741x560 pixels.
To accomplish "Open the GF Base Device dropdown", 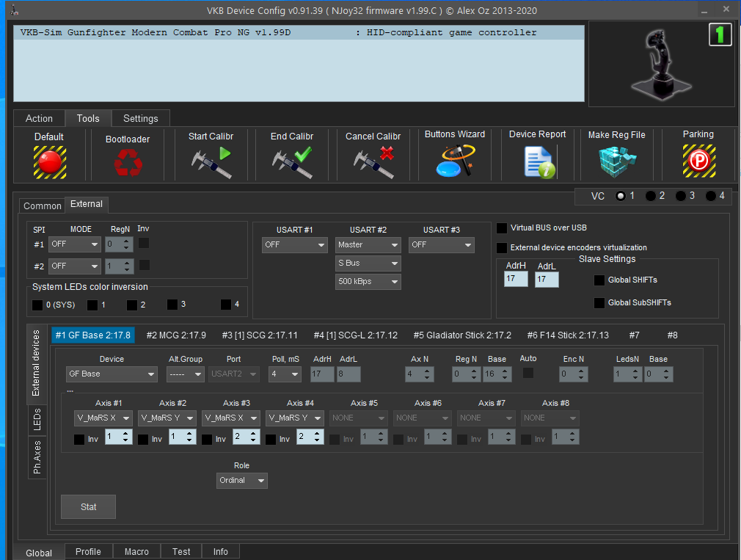I will tap(112, 374).
